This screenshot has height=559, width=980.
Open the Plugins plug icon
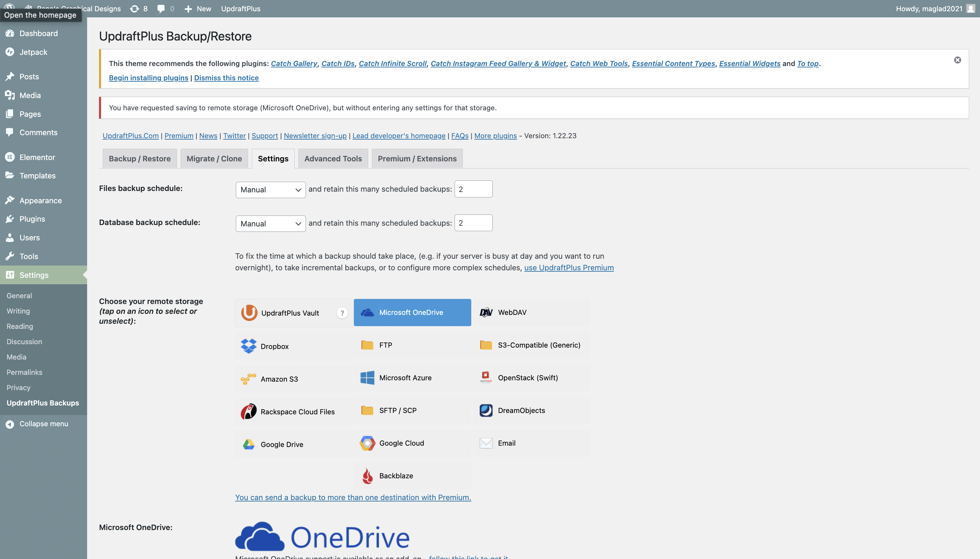[10, 219]
